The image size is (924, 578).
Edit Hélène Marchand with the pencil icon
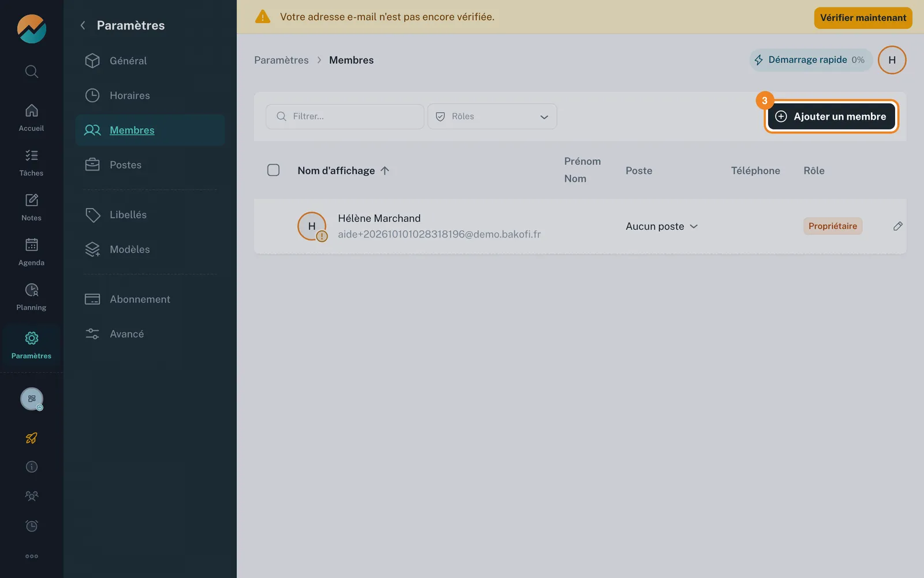point(897,226)
